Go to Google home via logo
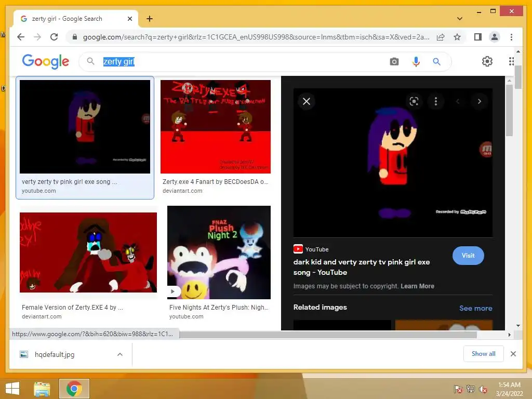 coord(46,61)
